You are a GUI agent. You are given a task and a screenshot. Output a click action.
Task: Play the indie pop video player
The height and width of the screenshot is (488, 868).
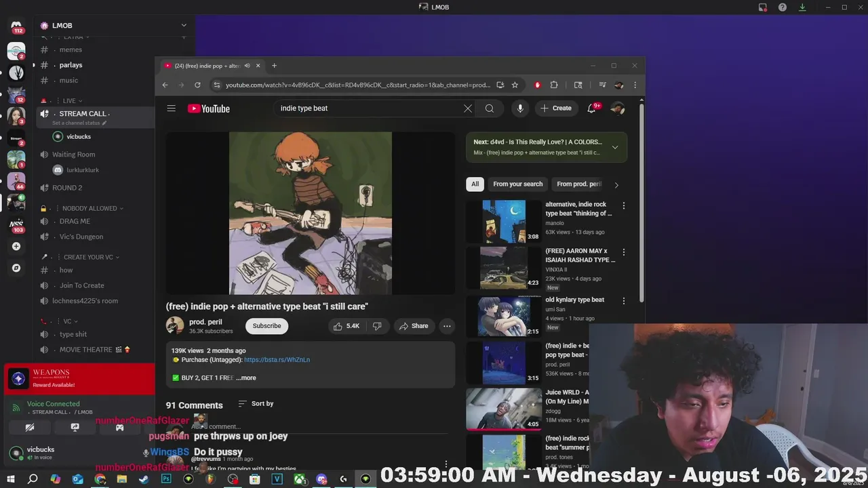coord(311,213)
